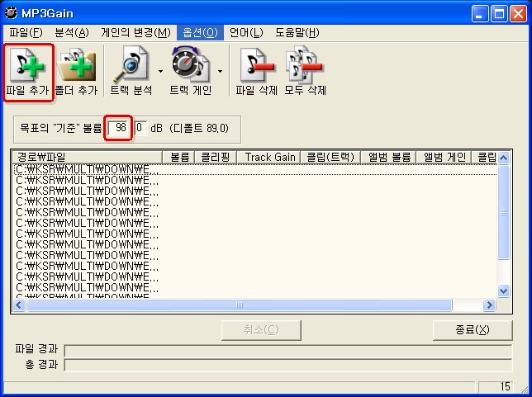Screen dimensions: 532x397
Task: Open the 분석(A) menu
Action: click(x=72, y=32)
